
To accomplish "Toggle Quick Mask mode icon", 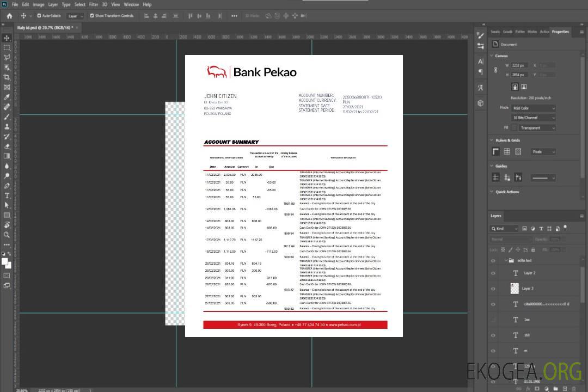I will click(x=7, y=275).
